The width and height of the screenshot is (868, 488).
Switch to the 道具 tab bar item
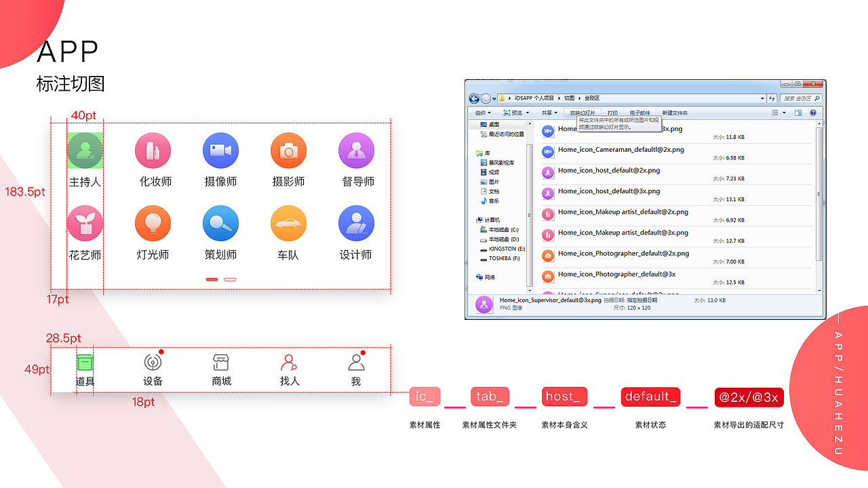85,370
